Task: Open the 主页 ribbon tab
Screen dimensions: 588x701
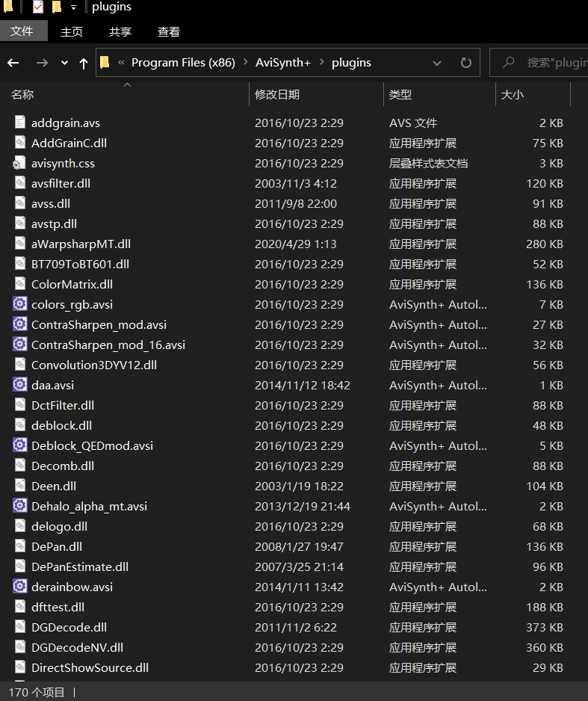Action: (x=72, y=31)
